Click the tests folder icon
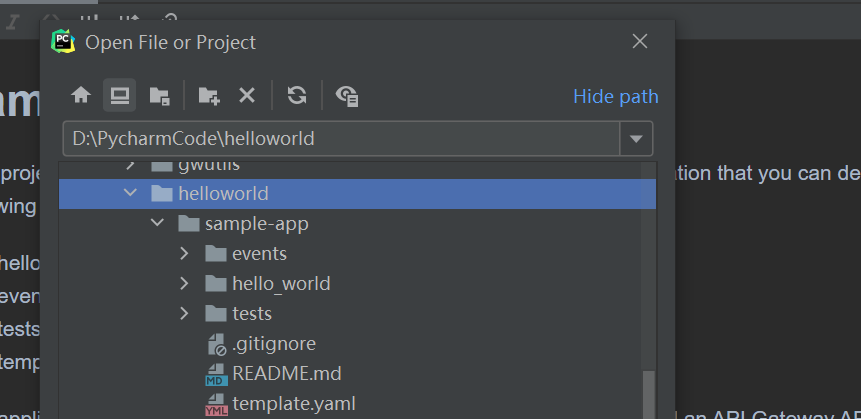 (x=216, y=314)
